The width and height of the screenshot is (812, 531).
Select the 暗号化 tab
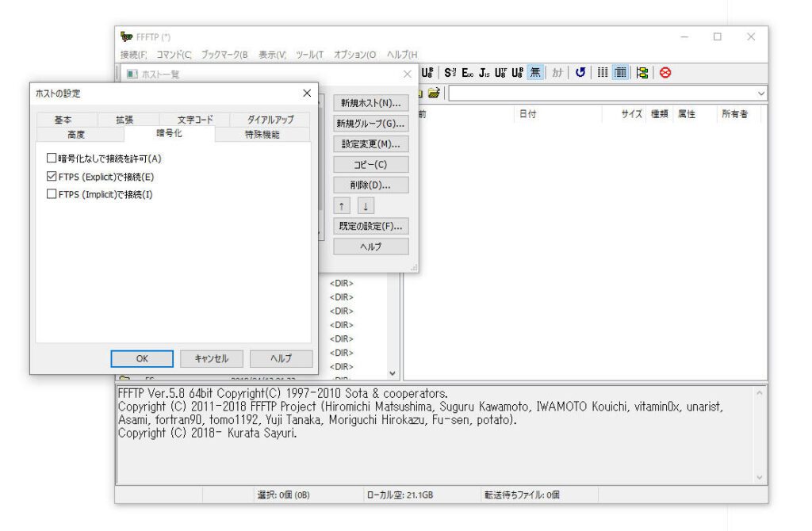point(169,133)
